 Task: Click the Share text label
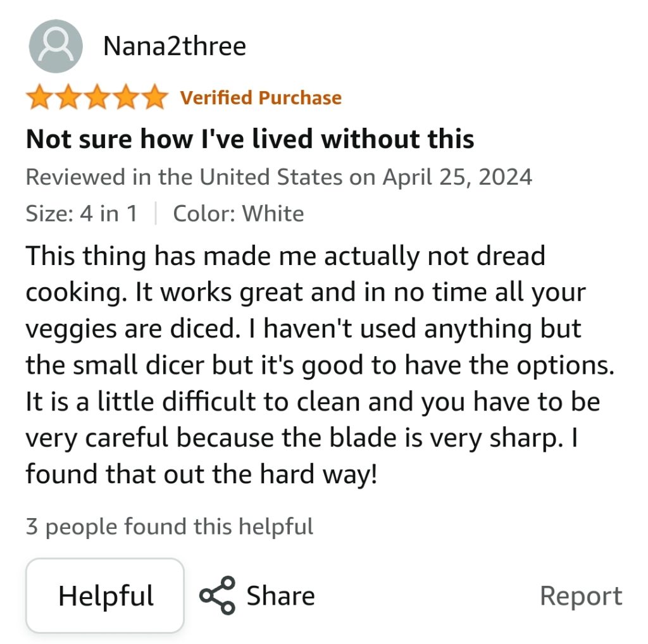(280, 596)
